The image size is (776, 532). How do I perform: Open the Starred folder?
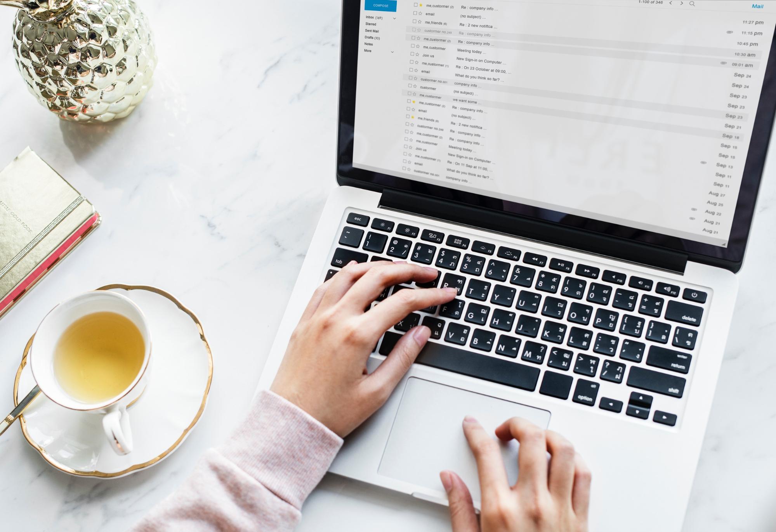point(370,25)
